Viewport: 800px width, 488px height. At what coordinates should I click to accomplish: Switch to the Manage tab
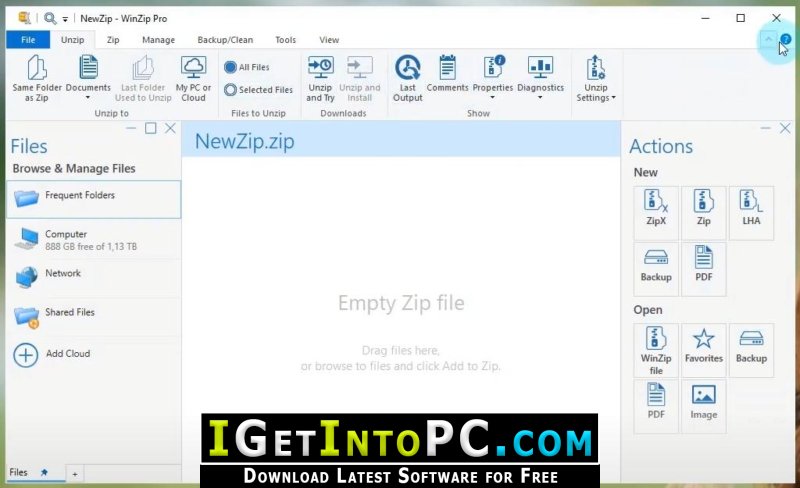pyautogui.click(x=158, y=40)
